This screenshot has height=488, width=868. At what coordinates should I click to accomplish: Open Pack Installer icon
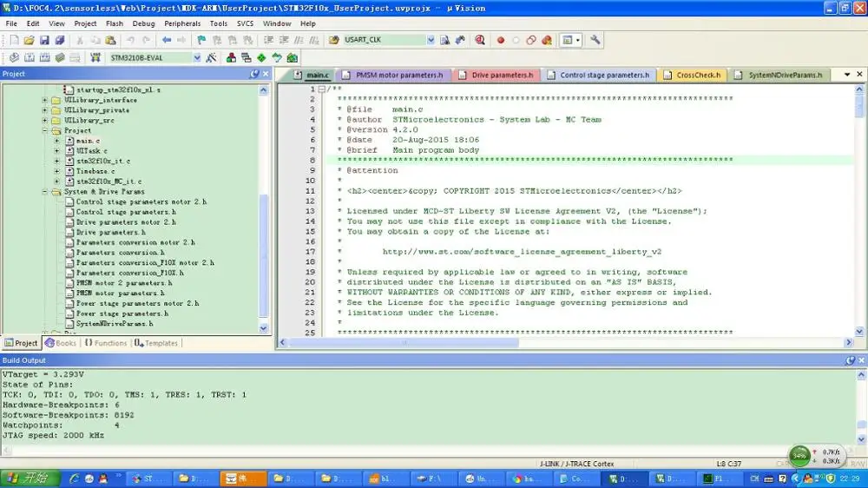(x=293, y=57)
